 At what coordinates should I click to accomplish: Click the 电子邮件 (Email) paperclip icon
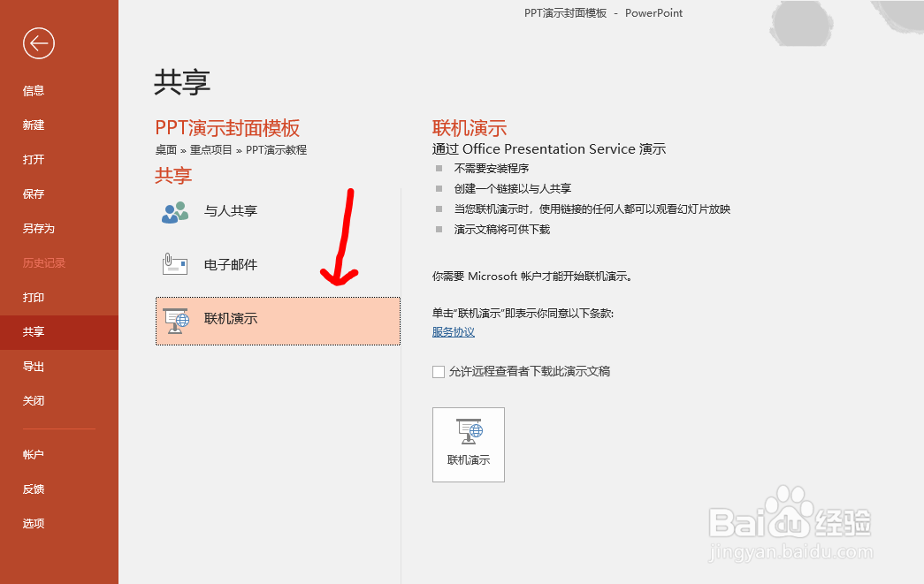coord(175,263)
